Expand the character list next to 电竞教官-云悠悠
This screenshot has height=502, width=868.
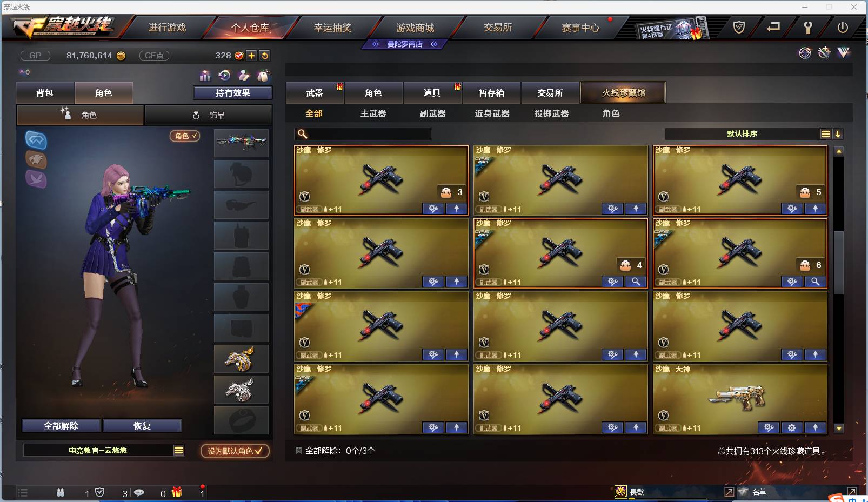click(179, 450)
